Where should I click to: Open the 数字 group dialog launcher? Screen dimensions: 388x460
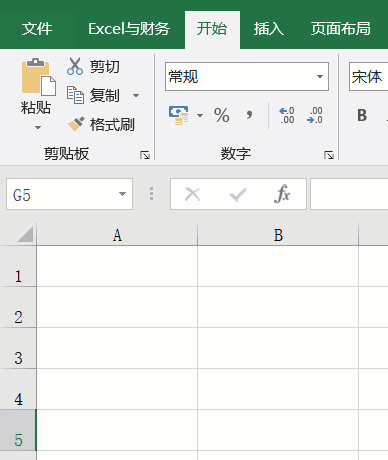pyautogui.click(x=329, y=155)
